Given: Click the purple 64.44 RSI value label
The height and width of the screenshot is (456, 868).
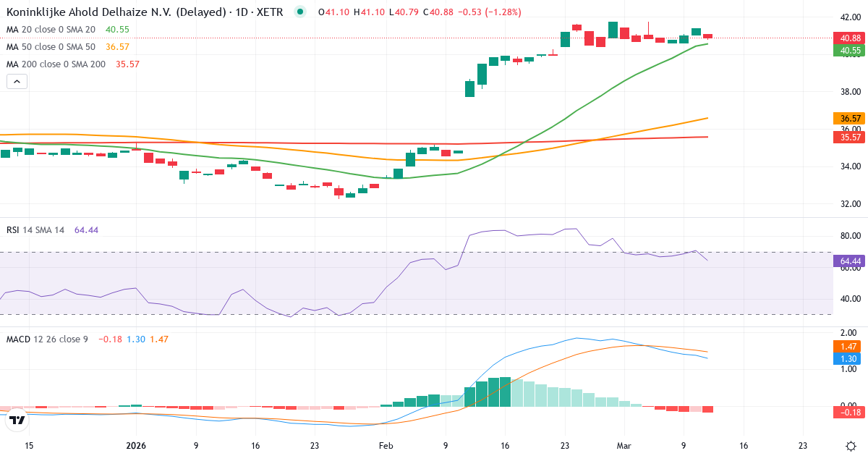Looking at the screenshot, I should click(849, 261).
